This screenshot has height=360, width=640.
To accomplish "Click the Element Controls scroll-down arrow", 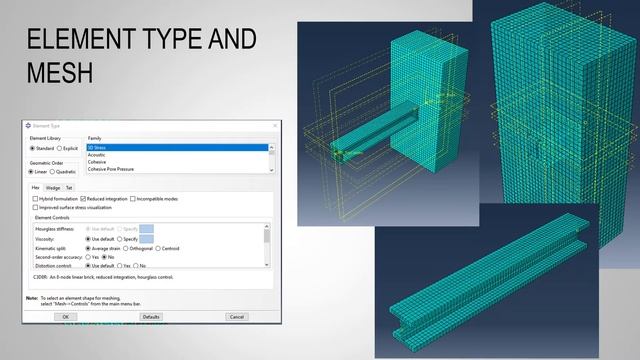I will (x=267, y=265).
